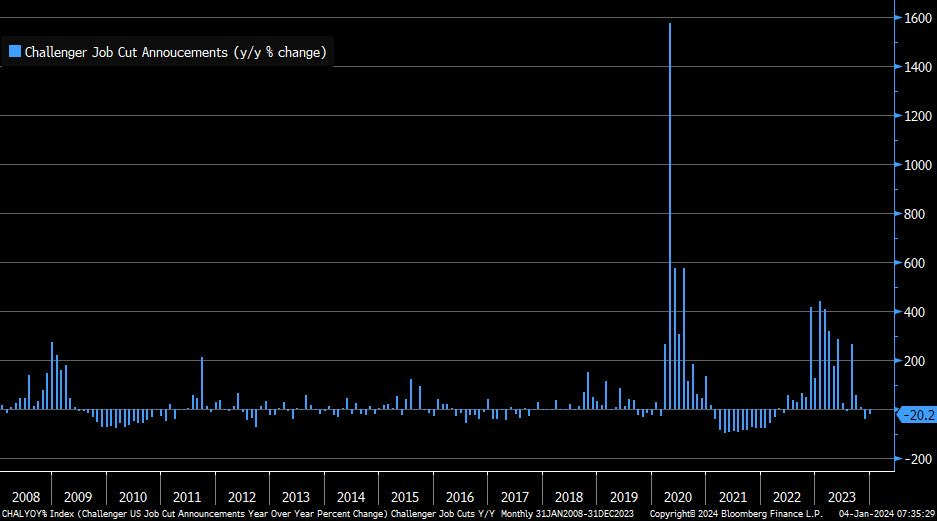The height and width of the screenshot is (521, 937).
Task: Choose the 2022 year axis label
Action: [787, 497]
